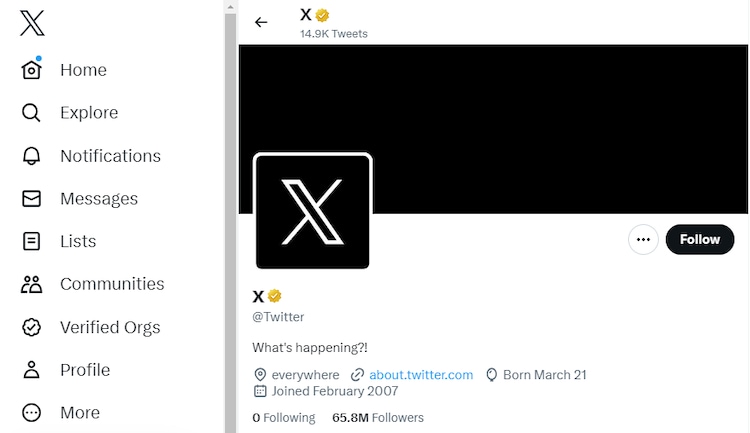Go back using the arrow icon
Image resolution: width=750 pixels, height=433 pixels.
pos(261,22)
